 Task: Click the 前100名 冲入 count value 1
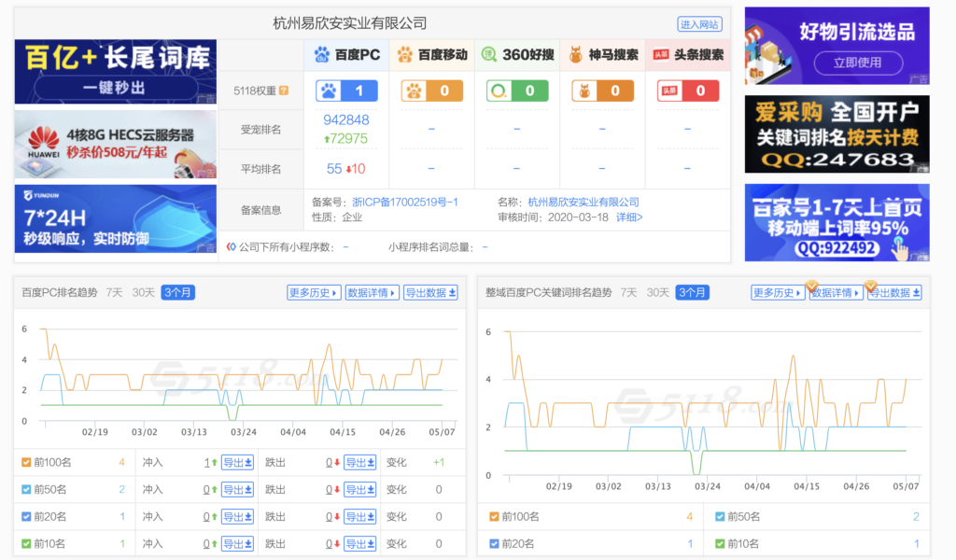pos(207,463)
